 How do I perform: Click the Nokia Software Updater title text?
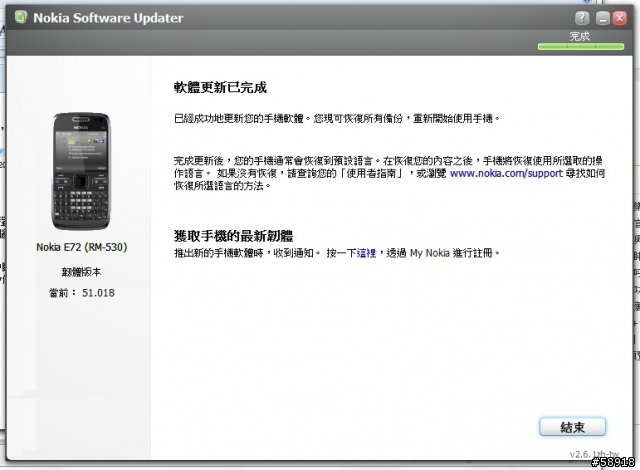click(x=108, y=18)
